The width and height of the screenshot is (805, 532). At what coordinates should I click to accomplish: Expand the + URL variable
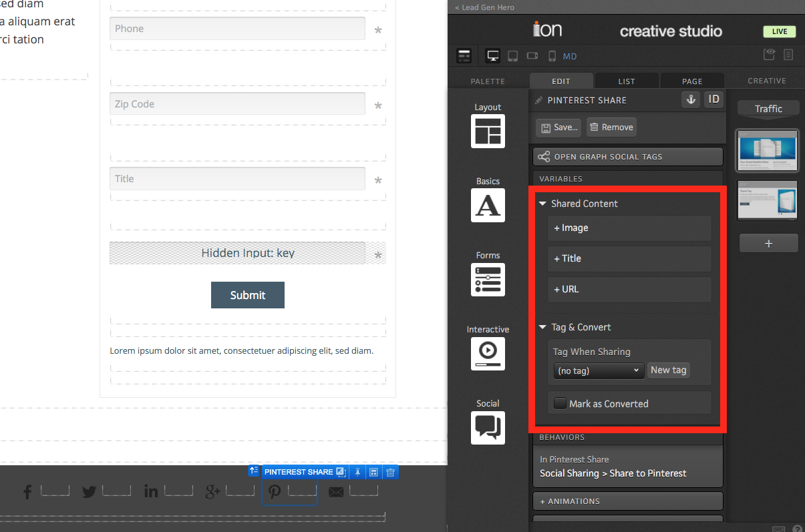coord(629,289)
